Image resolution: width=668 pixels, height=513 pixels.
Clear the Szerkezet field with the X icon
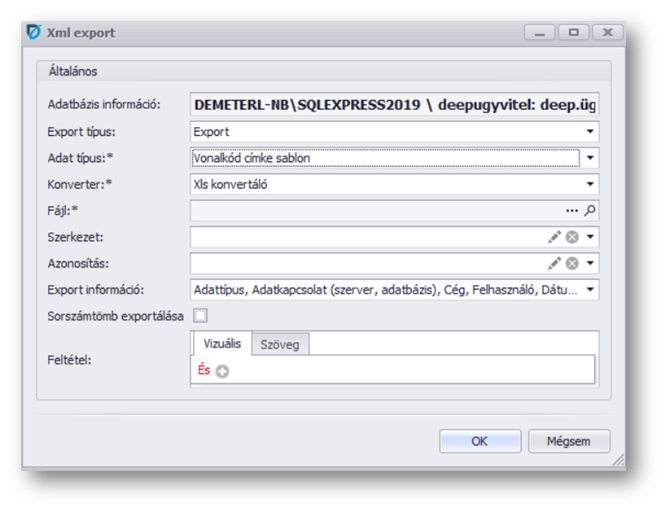coord(572,237)
